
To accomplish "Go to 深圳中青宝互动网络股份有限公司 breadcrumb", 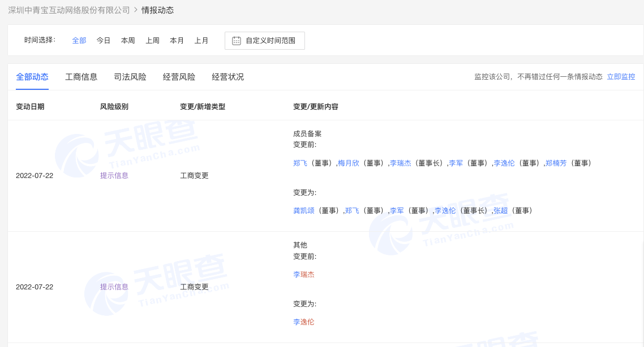I will pyautogui.click(x=69, y=10).
